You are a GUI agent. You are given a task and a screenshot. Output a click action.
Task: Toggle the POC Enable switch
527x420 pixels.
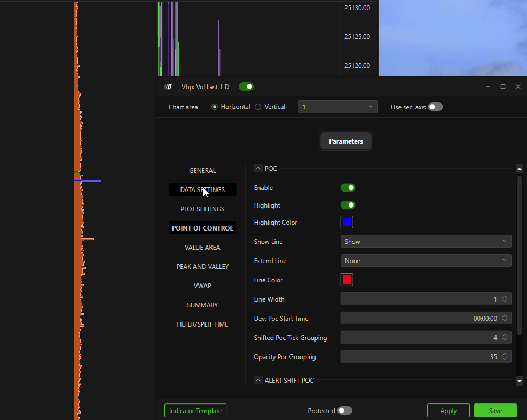coord(348,187)
